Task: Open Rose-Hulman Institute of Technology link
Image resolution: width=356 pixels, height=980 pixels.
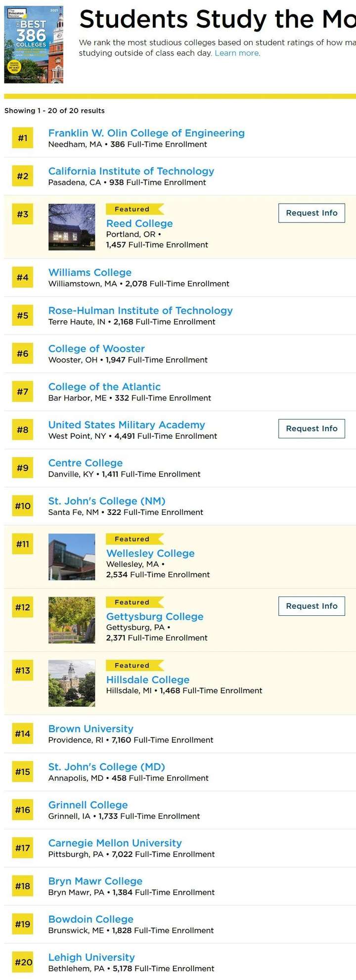Action: pyautogui.click(x=140, y=310)
